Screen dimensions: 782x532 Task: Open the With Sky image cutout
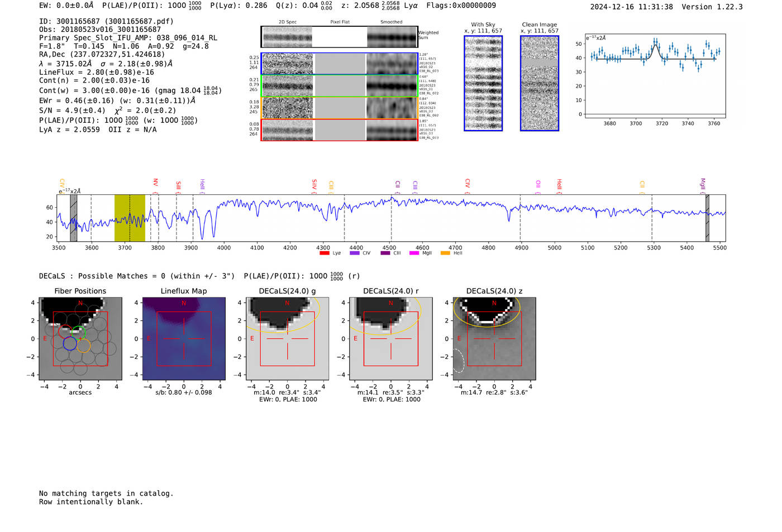(x=483, y=83)
